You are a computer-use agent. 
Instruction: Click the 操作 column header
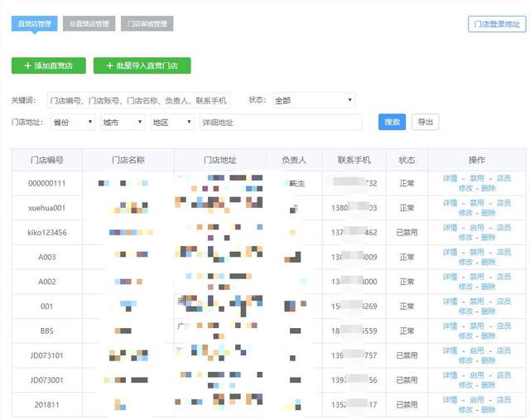pyautogui.click(x=477, y=160)
